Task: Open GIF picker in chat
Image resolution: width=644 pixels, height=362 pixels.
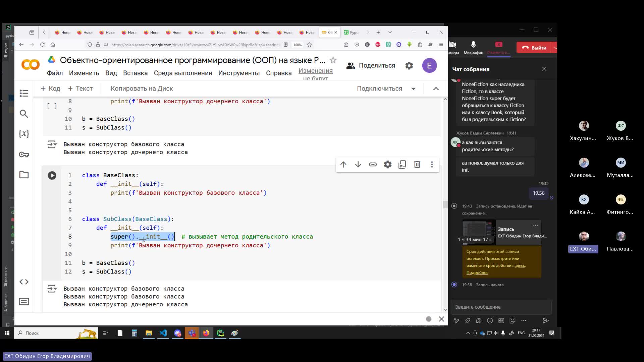Action: point(501,321)
